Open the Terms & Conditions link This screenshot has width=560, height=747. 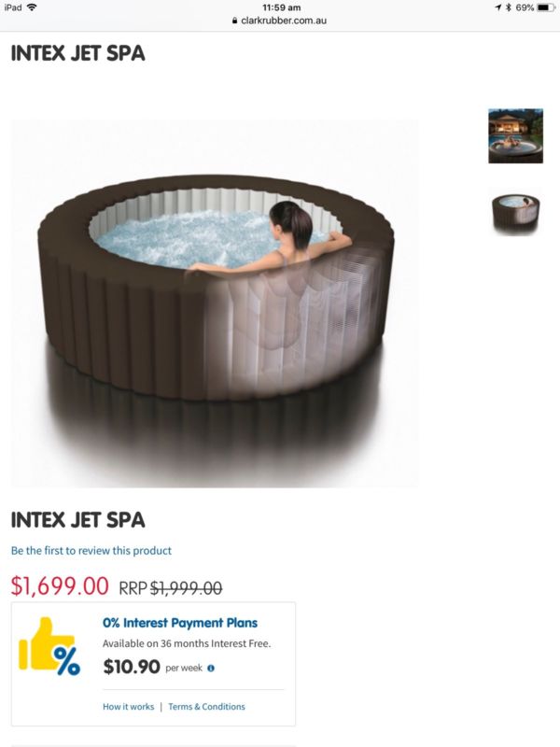point(206,707)
